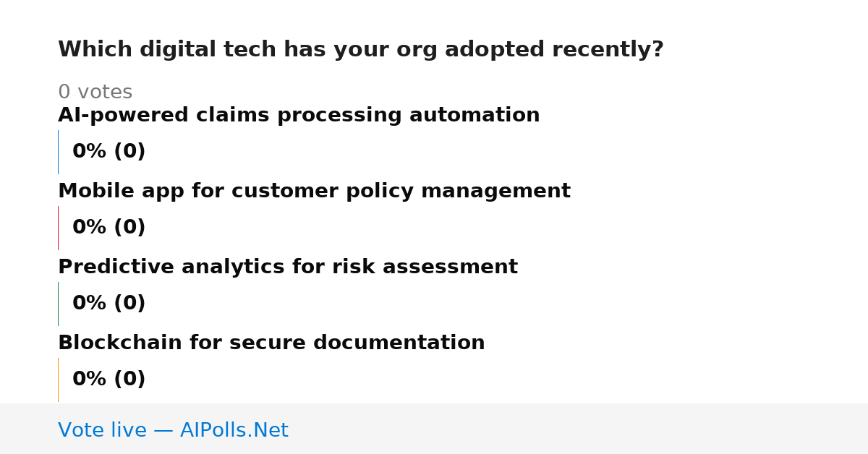Click 0% (0) result under Blockchain
868x454 pixels.
click(x=109, y=380)
